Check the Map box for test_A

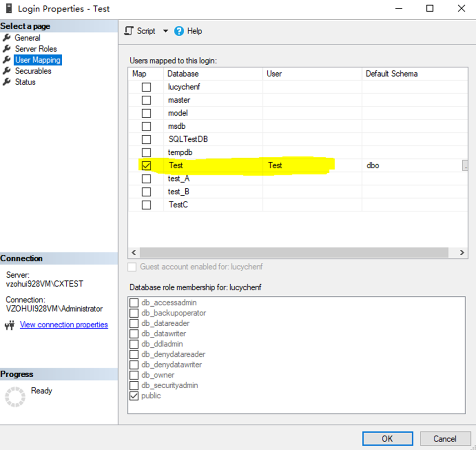146,179
